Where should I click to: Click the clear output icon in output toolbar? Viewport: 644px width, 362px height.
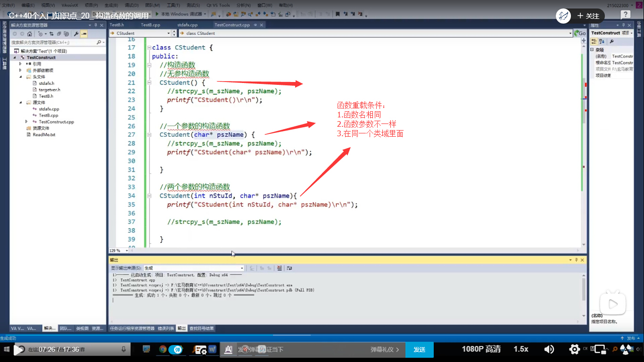[x=280, y=268]
